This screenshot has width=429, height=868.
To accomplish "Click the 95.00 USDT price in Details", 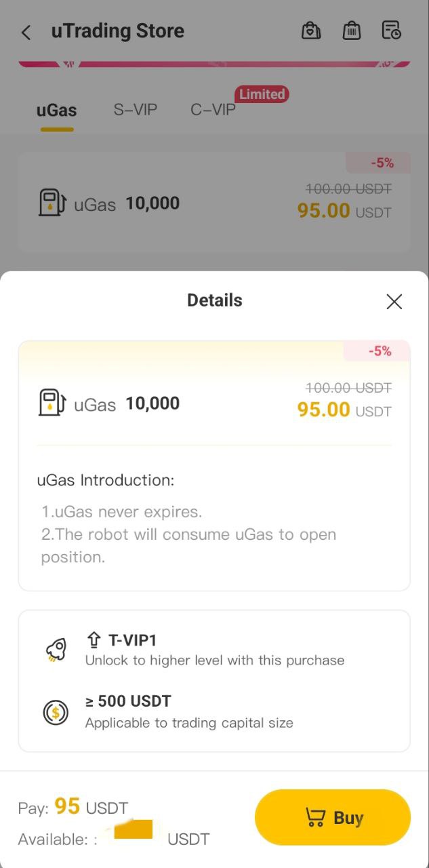I will tap(344, 410).
